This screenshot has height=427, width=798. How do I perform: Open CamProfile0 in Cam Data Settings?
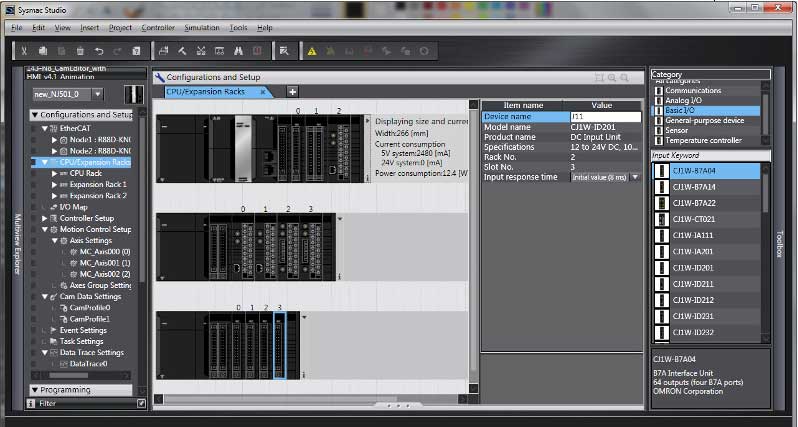click(x=87, y=308)
